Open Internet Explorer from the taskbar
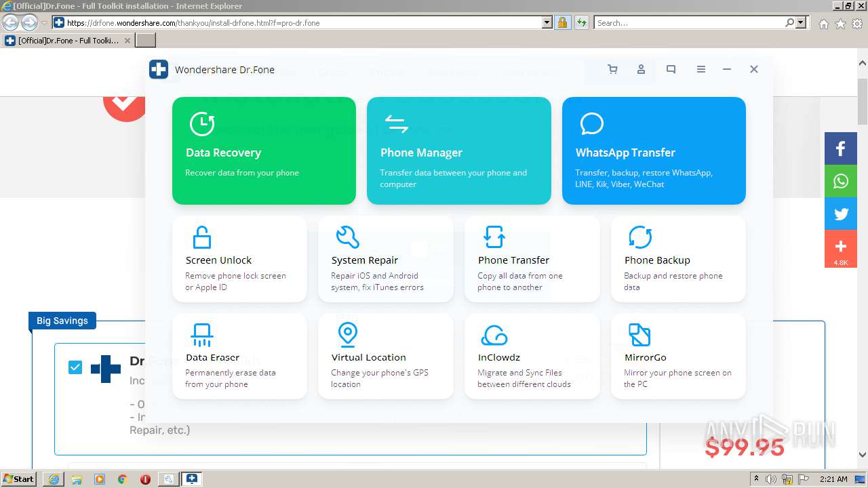 click(54, 479)
